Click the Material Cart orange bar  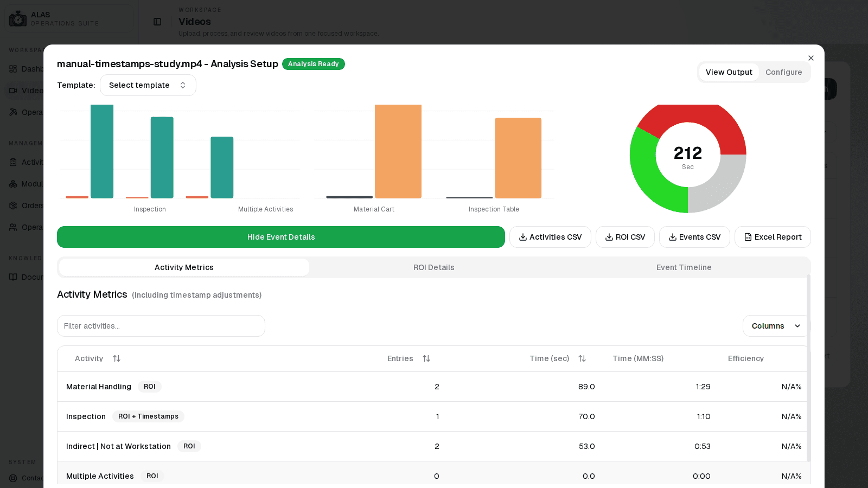pos(398,151)
